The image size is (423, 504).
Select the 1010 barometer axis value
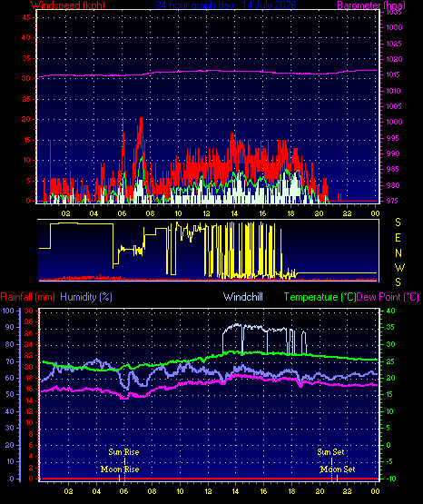(x=394, y=91)
